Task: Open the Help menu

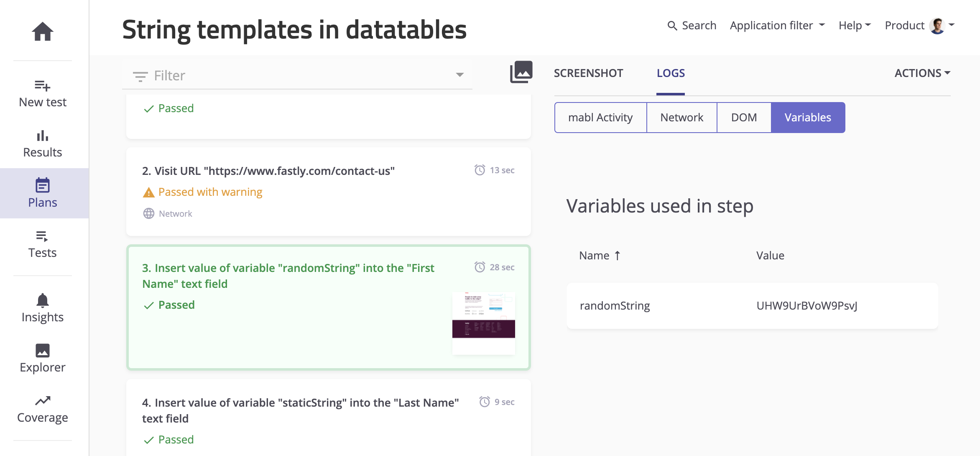Action: [x=855, y=26]
